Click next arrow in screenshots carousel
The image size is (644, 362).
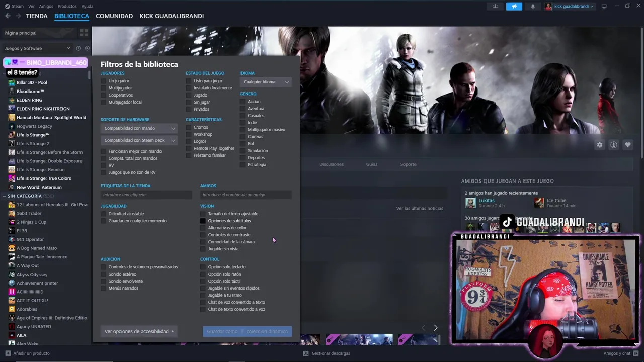436,328
